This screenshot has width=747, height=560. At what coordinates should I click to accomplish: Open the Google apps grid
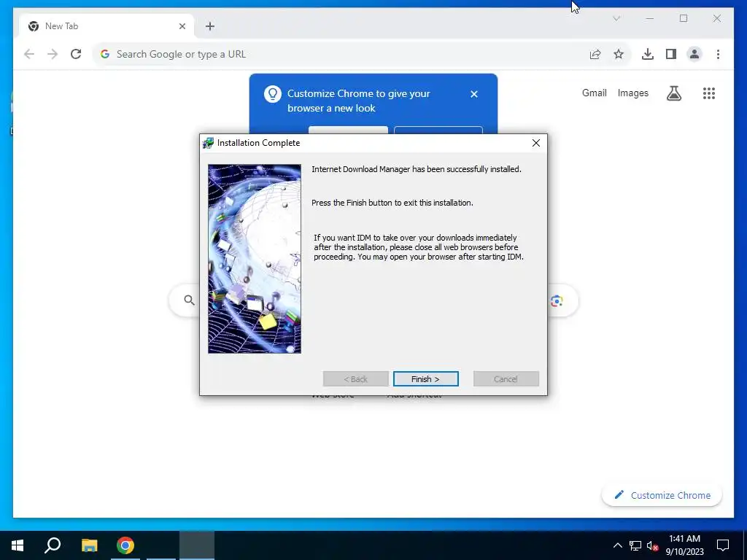[709, 93]
